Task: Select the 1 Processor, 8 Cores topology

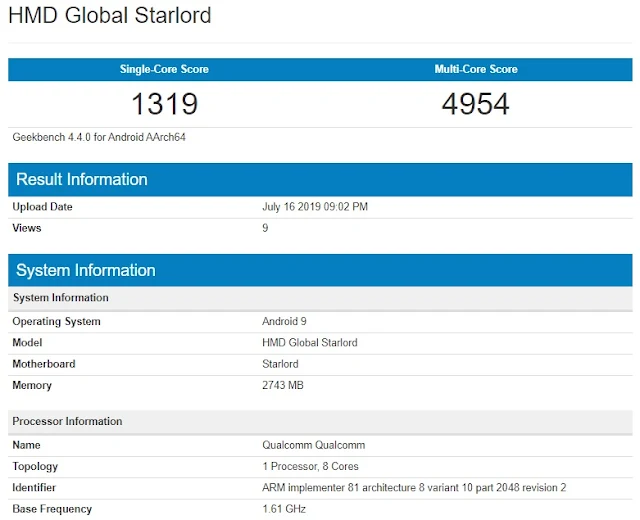Action: pos(310,467)
